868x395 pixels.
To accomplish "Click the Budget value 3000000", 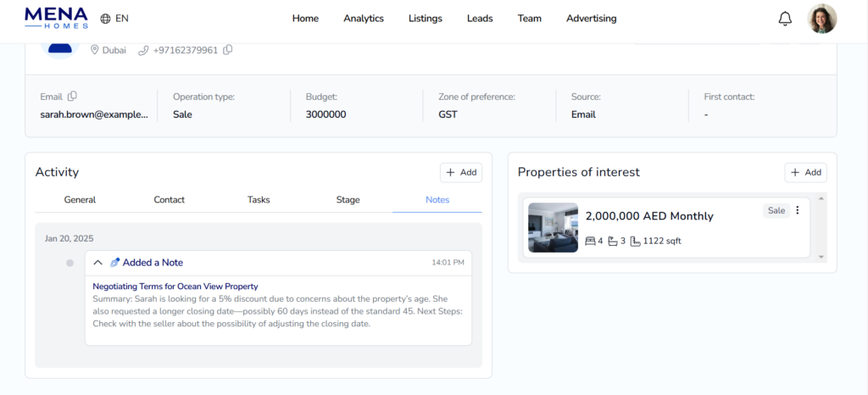I will coord(326,114).
